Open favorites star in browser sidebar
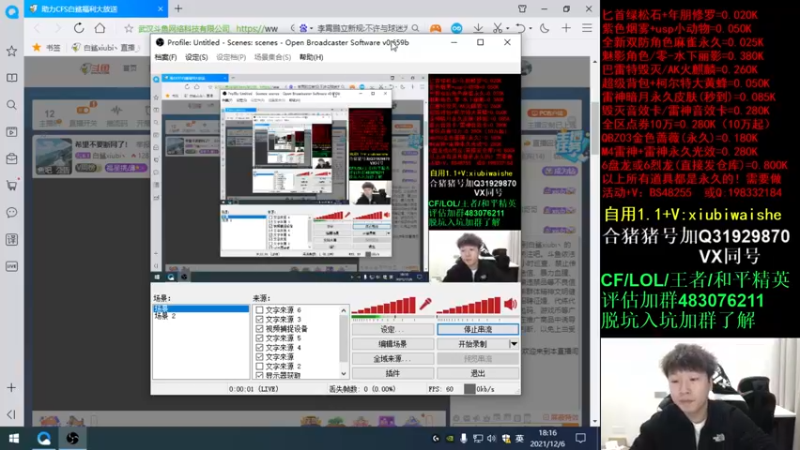800x450 pixels. click(12, 51)
